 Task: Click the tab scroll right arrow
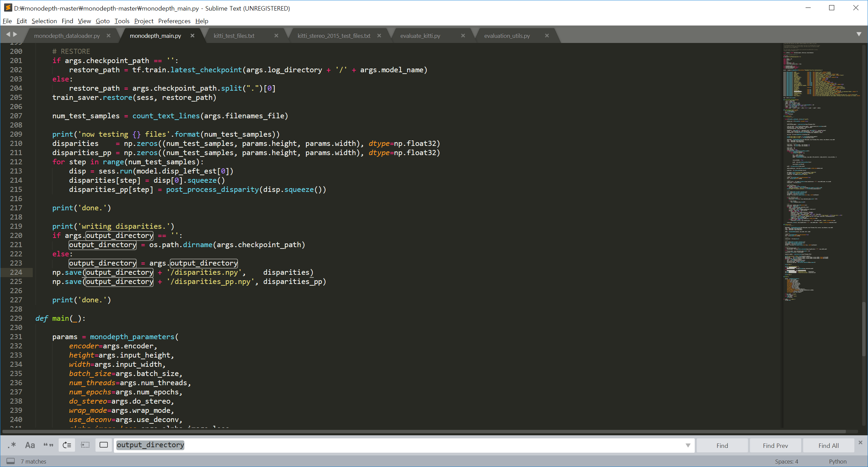[x=15, y=34]
